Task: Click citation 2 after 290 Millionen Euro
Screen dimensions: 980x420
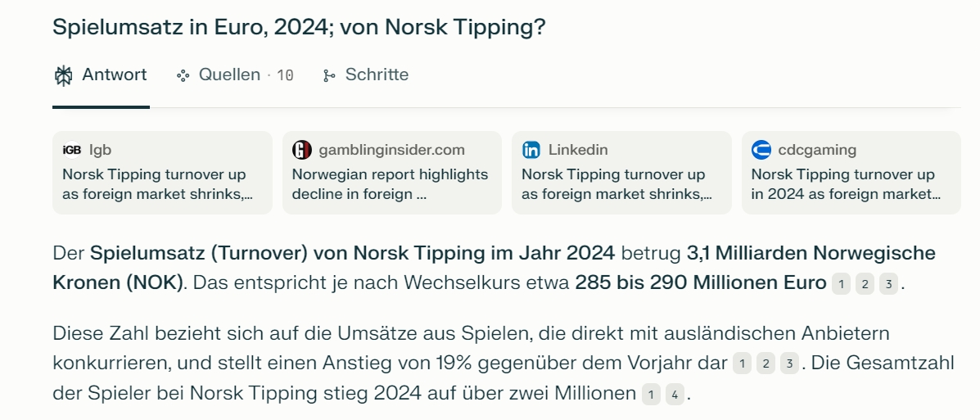Action: (x=865, y=285)
